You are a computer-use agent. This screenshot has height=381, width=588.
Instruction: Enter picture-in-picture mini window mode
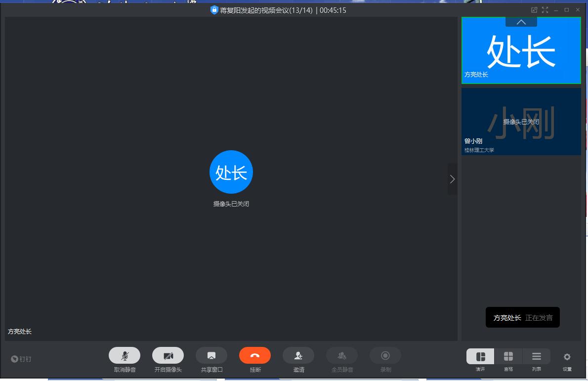(534, 10)
